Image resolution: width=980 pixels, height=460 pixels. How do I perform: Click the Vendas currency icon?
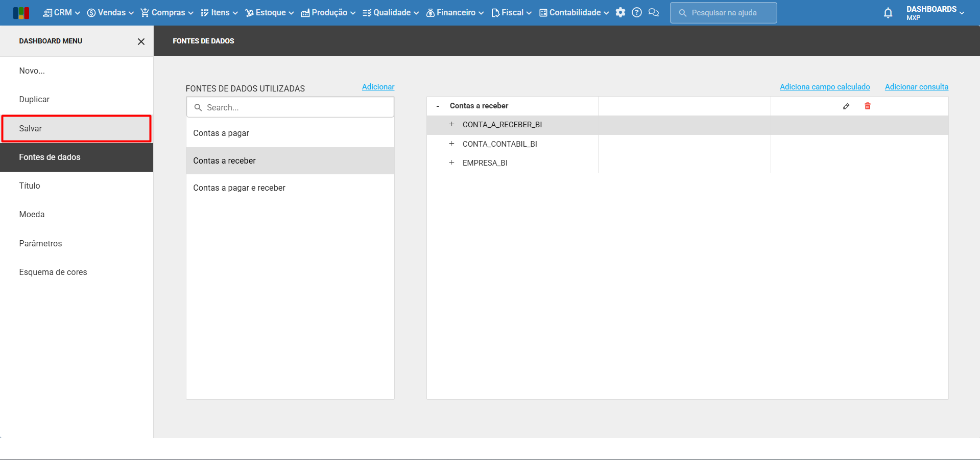[91, 13]
